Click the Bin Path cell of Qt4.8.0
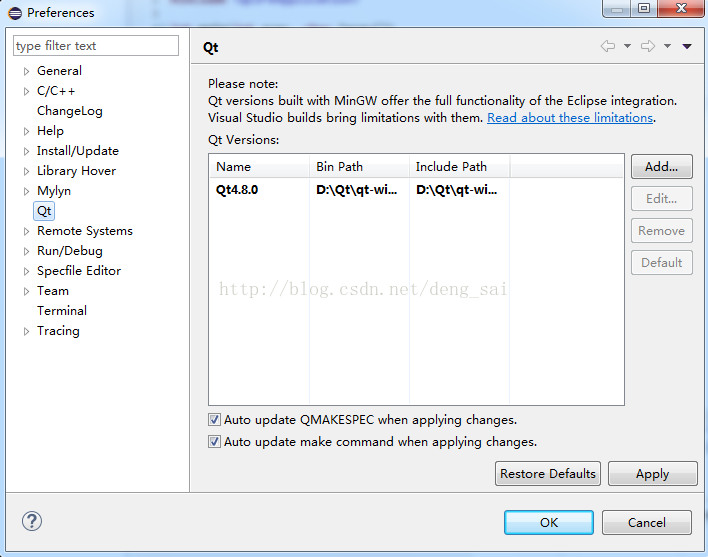Screen dimensions: 708x557 pyautogui.click(x=357, y=190)
